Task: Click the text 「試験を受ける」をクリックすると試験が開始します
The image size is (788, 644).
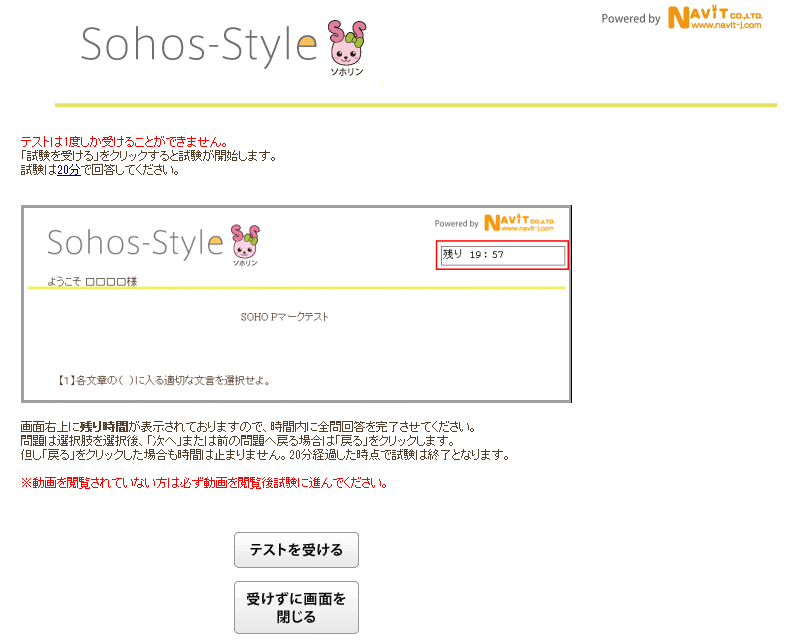Action: point(149,156)
